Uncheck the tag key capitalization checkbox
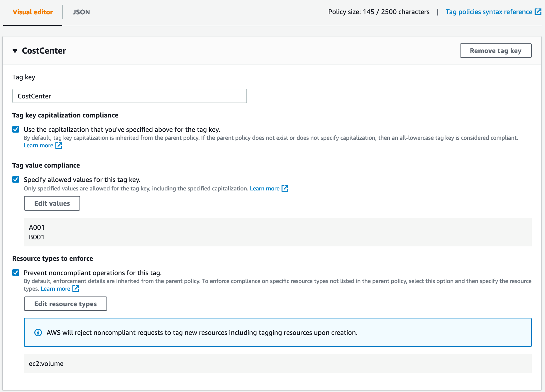 click(16, 129)
